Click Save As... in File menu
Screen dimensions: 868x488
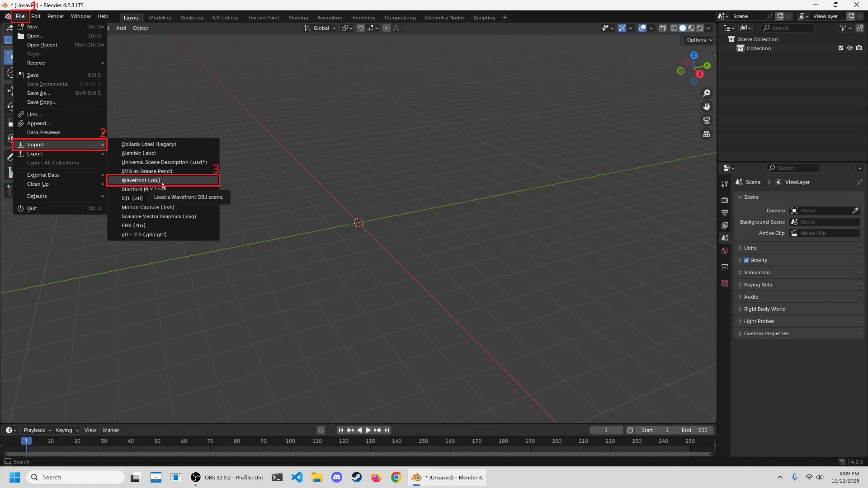click(x=38, y=93)
